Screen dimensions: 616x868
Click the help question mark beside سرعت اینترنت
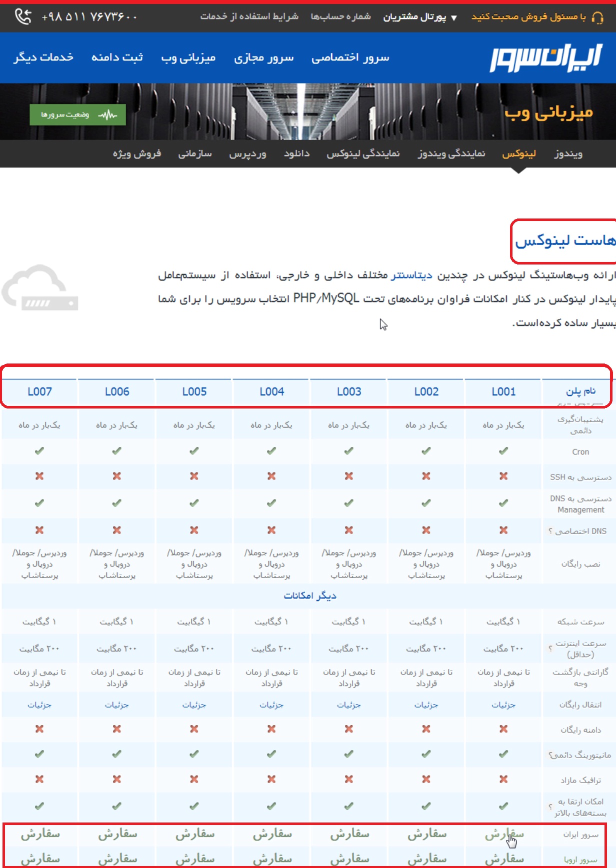click(x=550, y=648)
